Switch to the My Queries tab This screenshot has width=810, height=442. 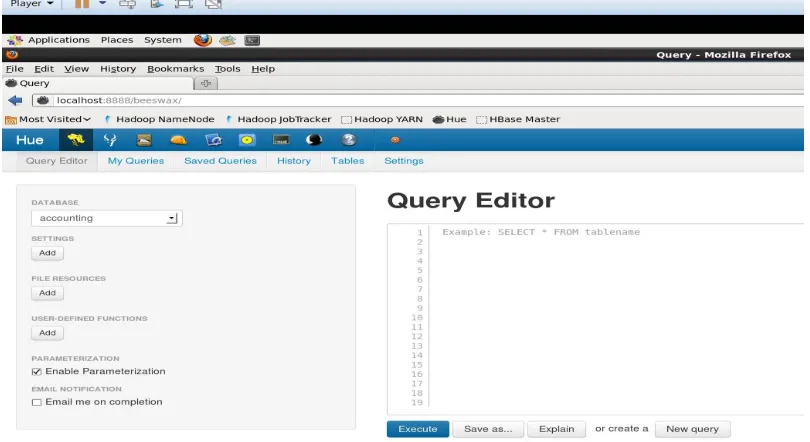coord(136,161)
